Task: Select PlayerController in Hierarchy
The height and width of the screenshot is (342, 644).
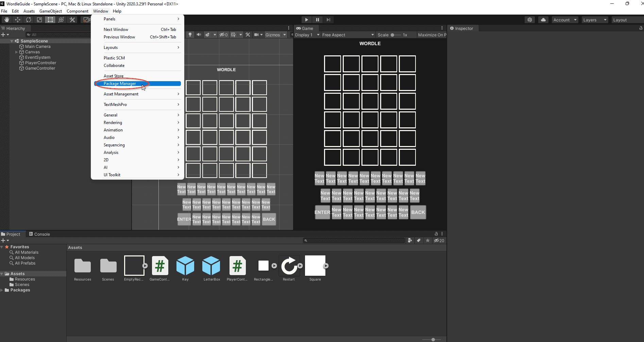Action: (40, 63)
